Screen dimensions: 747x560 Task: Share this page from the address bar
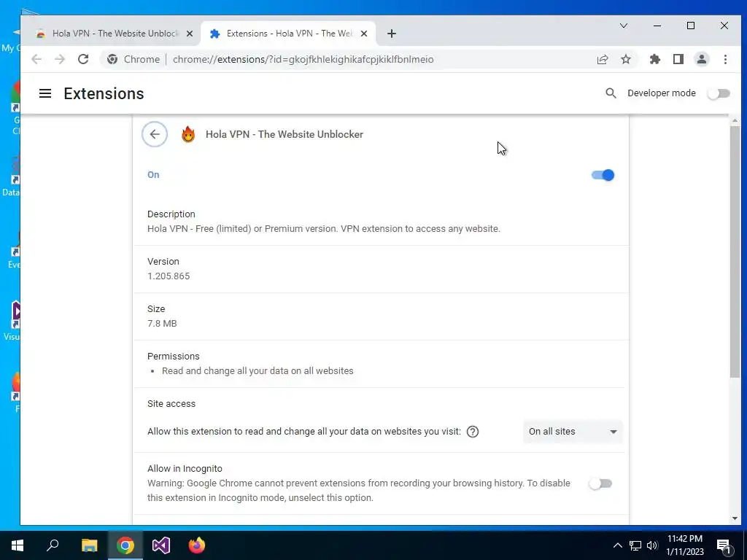tap(603, 59)
